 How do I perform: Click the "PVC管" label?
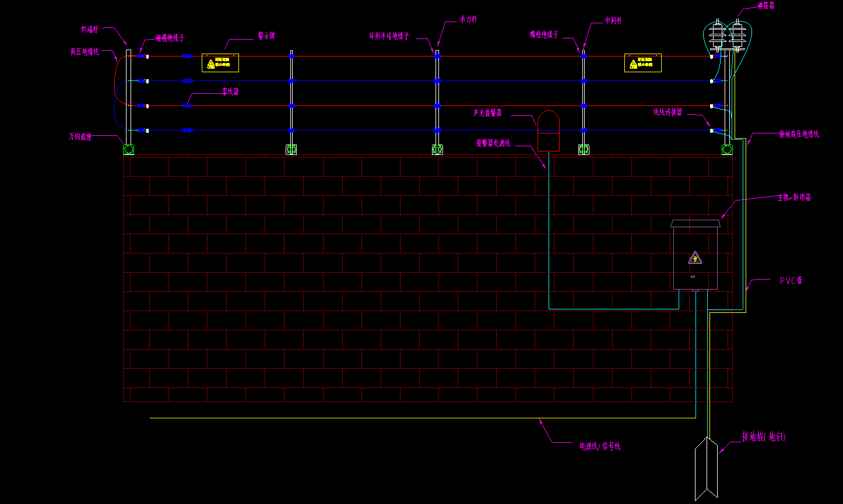tap(791, 280)
